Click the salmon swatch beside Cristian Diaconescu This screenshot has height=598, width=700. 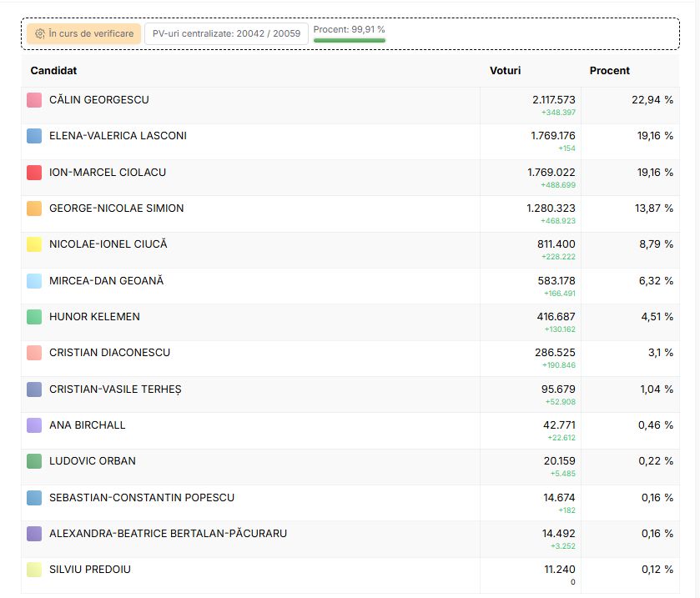(34, 353)
